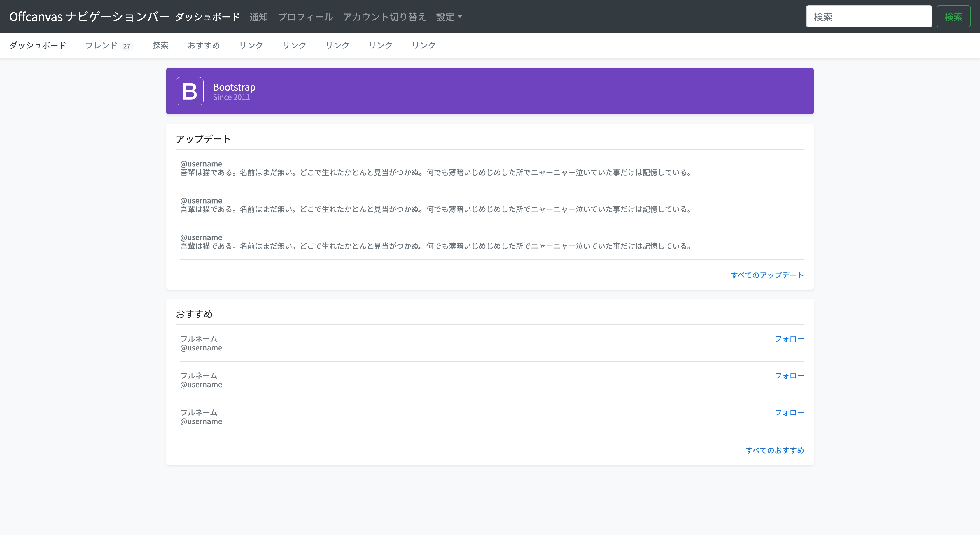The image size is (980, 535).
Task: Open プロフィール in the top navbar
Action: tap(305, 17)
